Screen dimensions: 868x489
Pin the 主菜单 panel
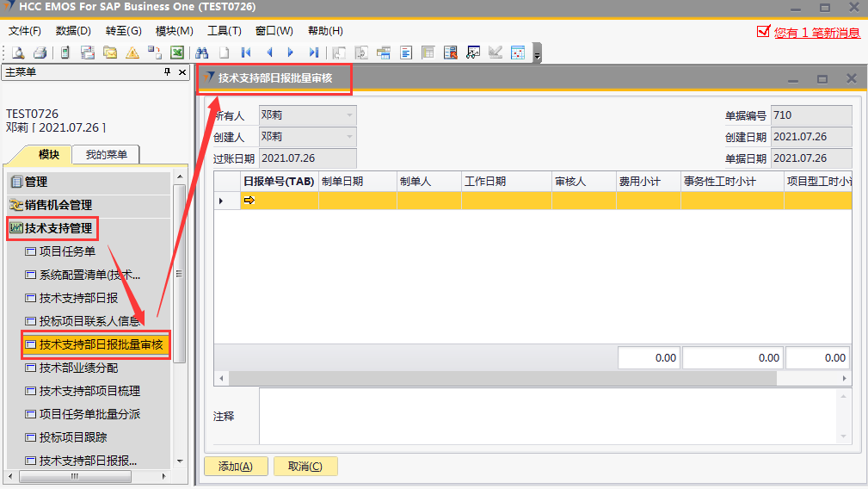click(168, 73)
